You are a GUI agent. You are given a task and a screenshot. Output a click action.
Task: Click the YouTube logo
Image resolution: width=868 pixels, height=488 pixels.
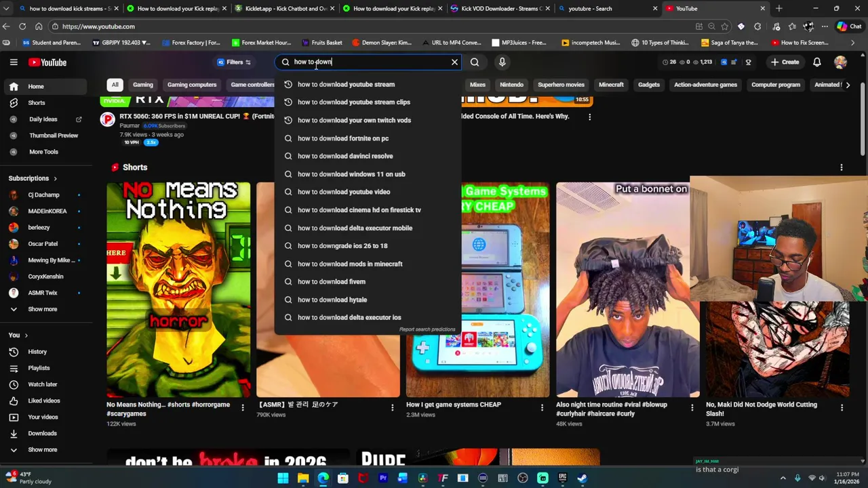click(47, 62)
